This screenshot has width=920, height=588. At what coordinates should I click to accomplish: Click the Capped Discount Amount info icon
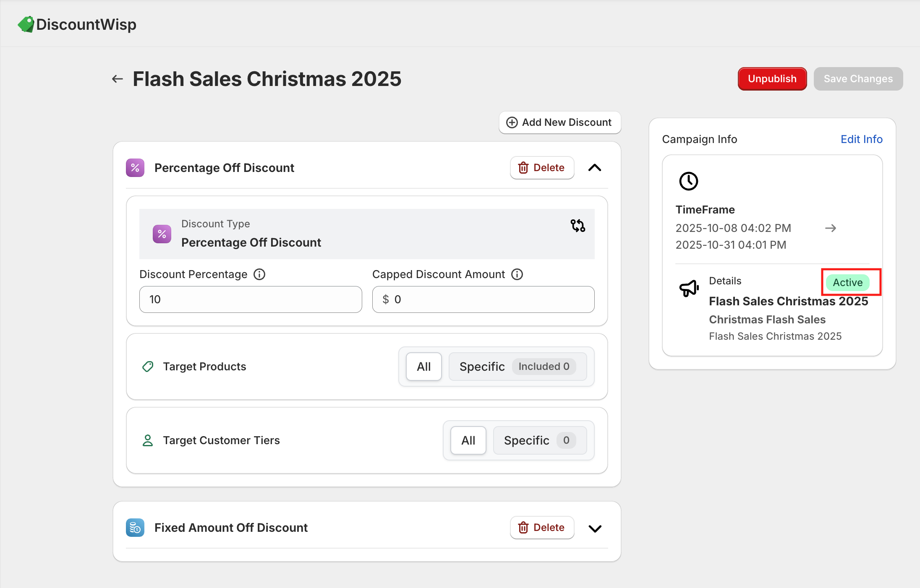[517, 274]
